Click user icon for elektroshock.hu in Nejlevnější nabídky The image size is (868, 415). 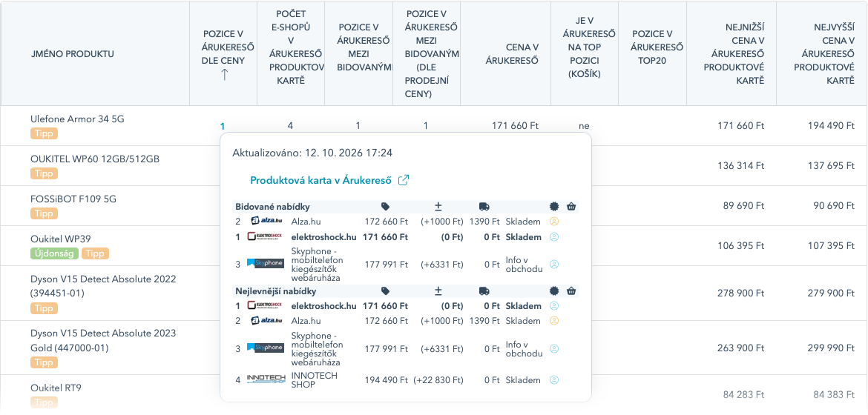coord(554,306)
